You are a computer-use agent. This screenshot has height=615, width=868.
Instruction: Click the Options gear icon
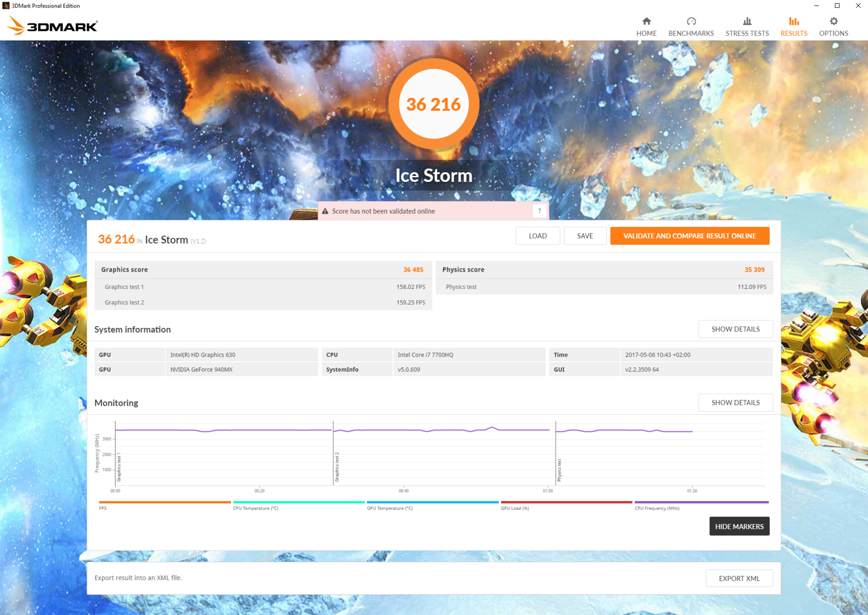click(x=834, y=21)
